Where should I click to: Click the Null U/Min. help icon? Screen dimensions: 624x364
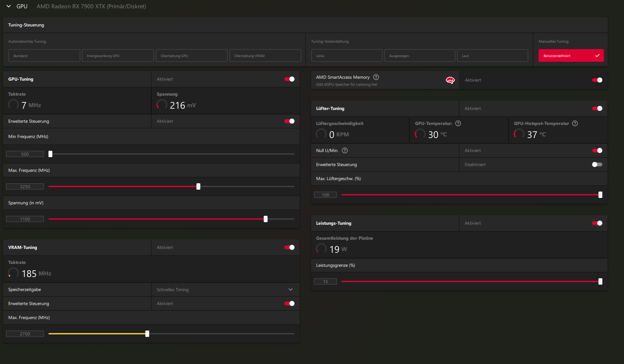(x=345, y=150)
